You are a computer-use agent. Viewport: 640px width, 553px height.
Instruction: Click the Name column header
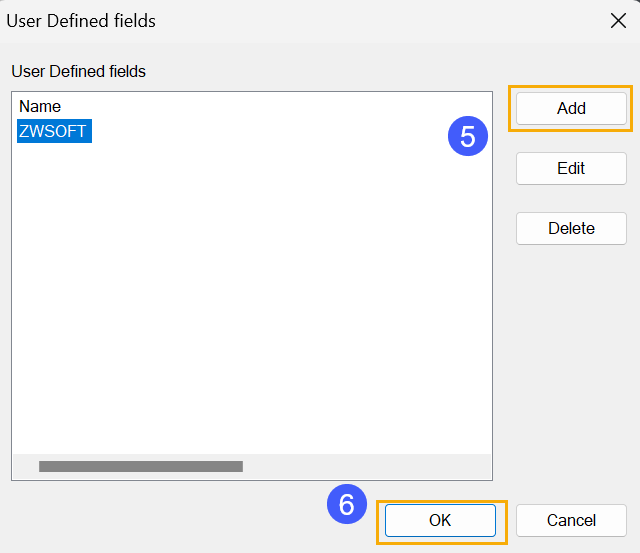pyautogui.click(x=40, y=107)
